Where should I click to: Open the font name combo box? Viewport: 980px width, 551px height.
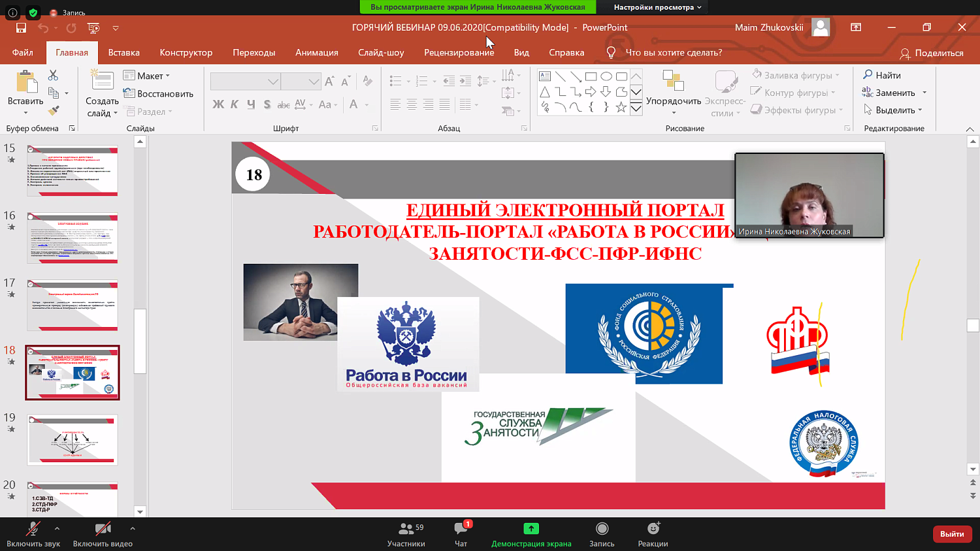(x=246, y=82)
